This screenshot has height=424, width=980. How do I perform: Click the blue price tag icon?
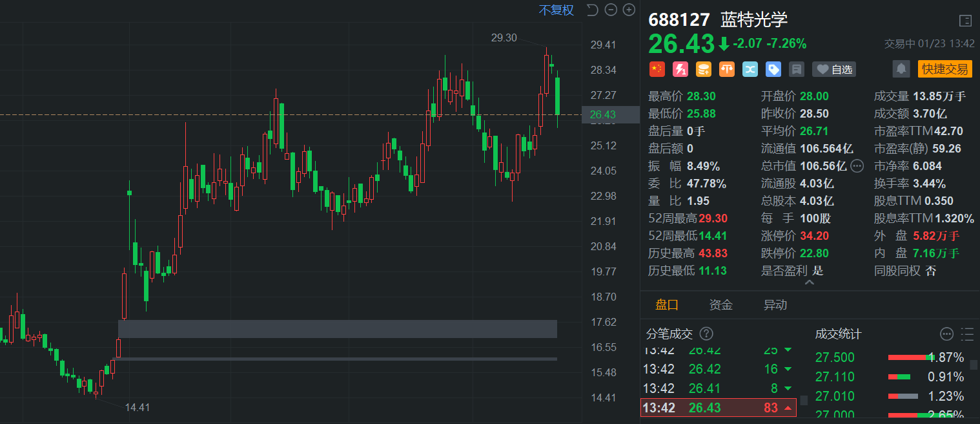coord(773,69)
